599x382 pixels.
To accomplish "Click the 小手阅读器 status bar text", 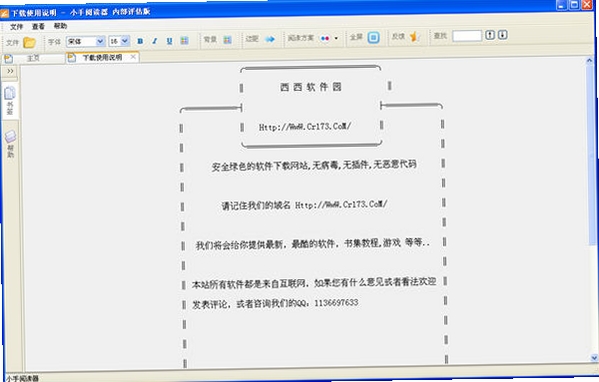I will point(22,378).
